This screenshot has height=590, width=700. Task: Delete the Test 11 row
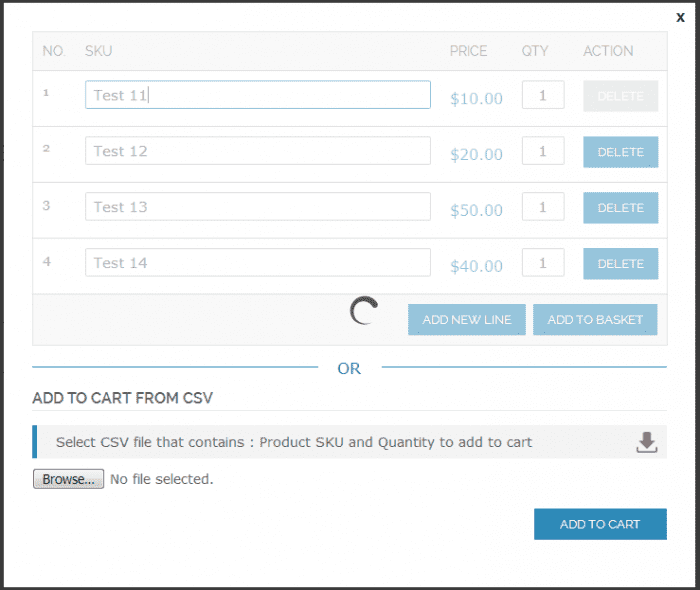point(620,96)
